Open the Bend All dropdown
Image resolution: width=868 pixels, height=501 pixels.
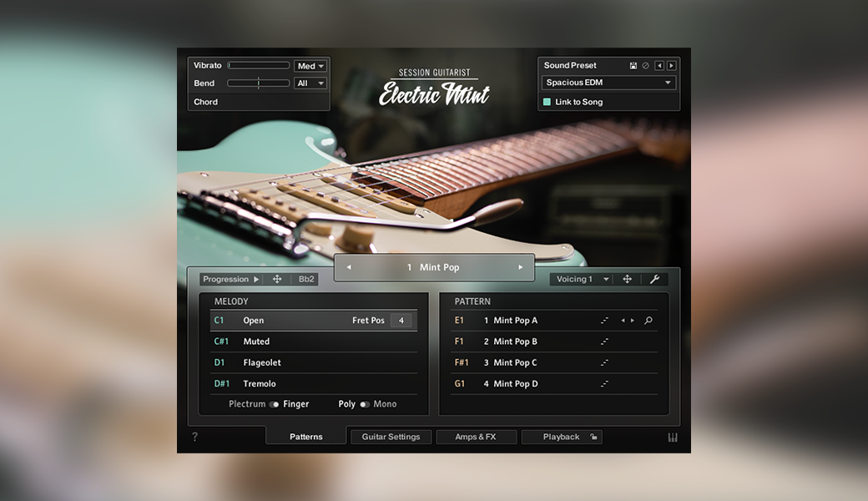[310, 83]
